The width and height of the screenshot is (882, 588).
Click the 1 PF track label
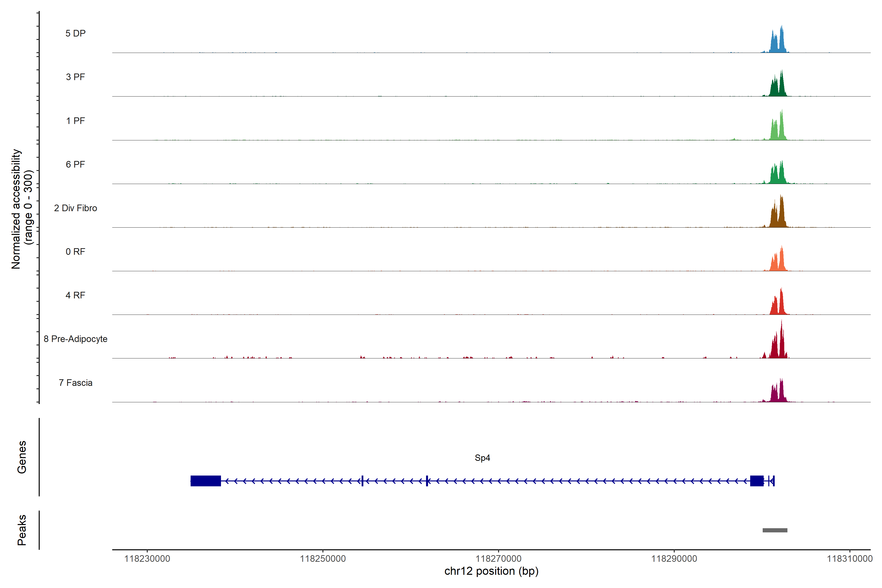(75, 121)
